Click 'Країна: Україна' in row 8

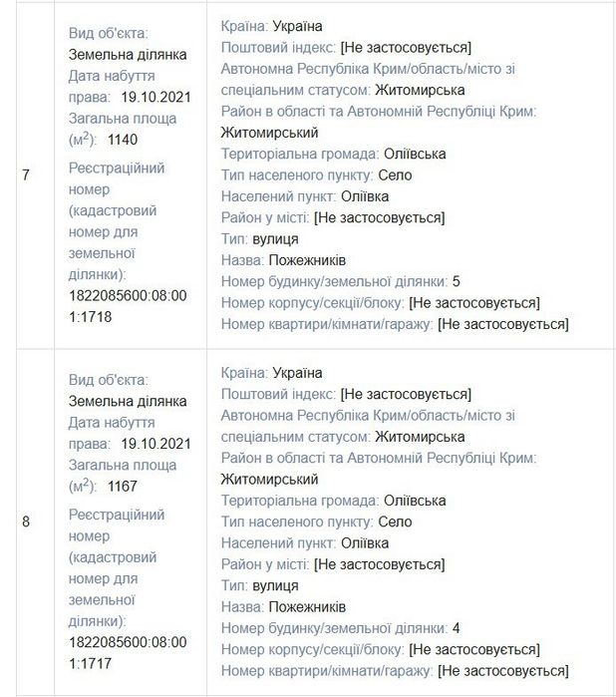271,373
